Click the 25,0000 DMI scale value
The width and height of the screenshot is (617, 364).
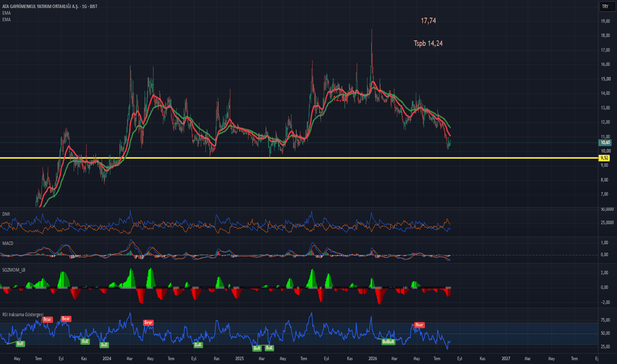607,223
